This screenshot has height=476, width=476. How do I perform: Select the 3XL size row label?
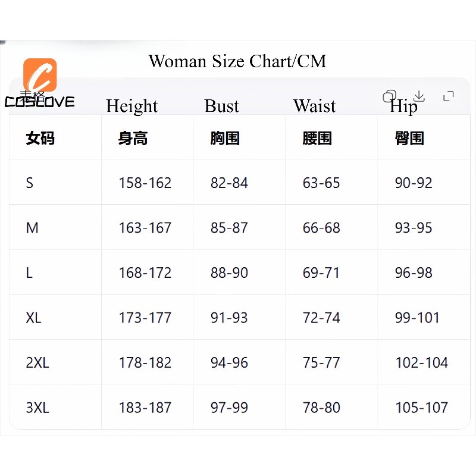pyautogui.click(x=37, y=408)
